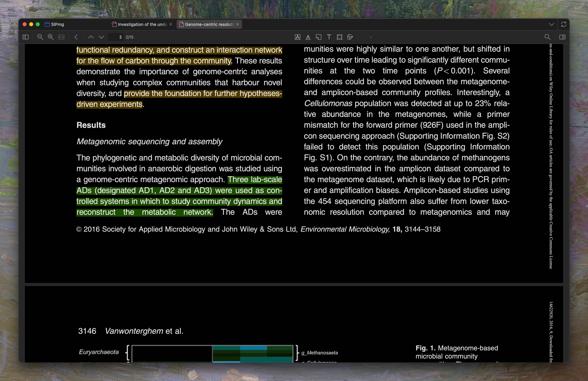Zoom out of the PDF

tap(40, 37)
